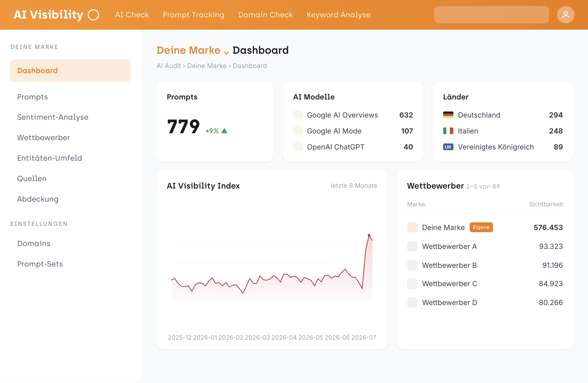This screenshot has height=383, width=588.
Task: Click the Wettbewerber C logo placeholder
Action: 412,284
